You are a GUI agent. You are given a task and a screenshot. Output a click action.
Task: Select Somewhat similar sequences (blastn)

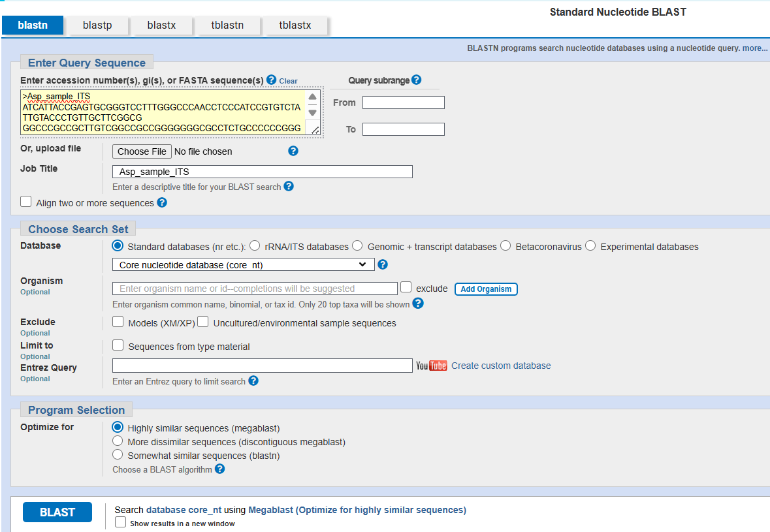click(x=118, y=454)
